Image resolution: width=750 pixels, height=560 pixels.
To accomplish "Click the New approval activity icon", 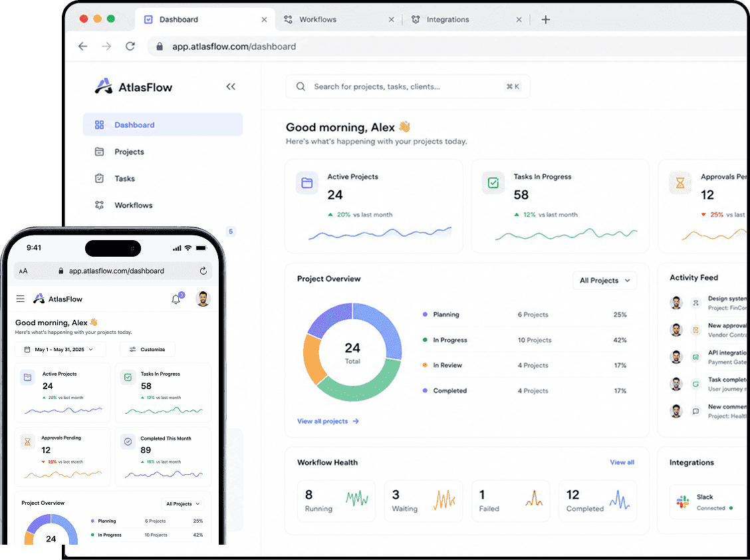I will [x=696, y=330].
